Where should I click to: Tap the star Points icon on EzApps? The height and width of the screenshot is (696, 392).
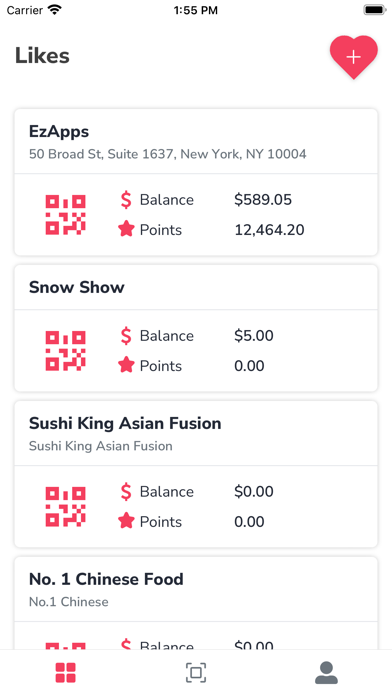(126, 229)
